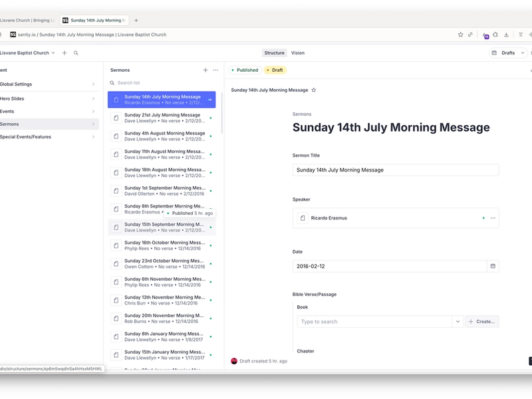Expand the Events section

pyautogui.click(x=49, y=111)
